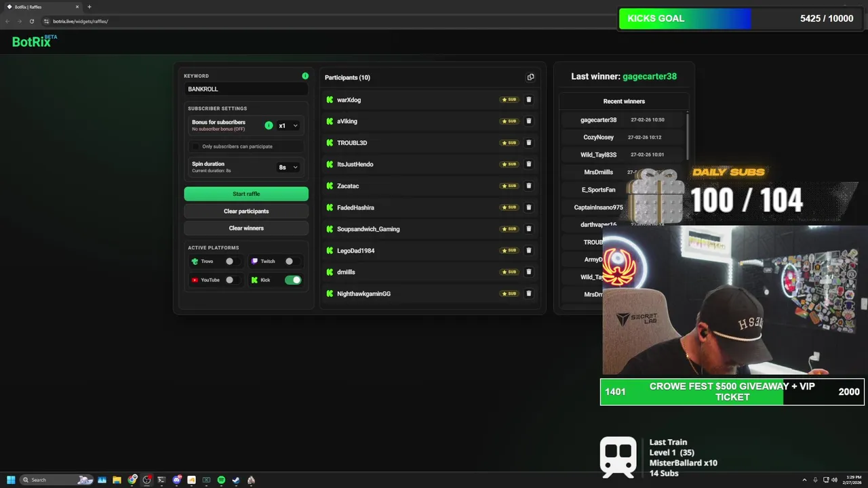Enable the Trovo platform toggle

pyautogui.click(x=233, y=261)
